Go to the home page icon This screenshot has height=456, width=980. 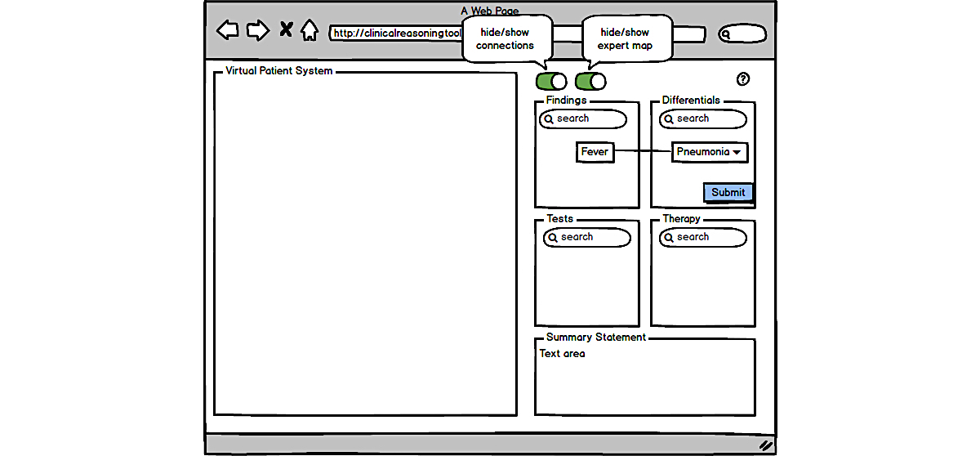(309, 30)
